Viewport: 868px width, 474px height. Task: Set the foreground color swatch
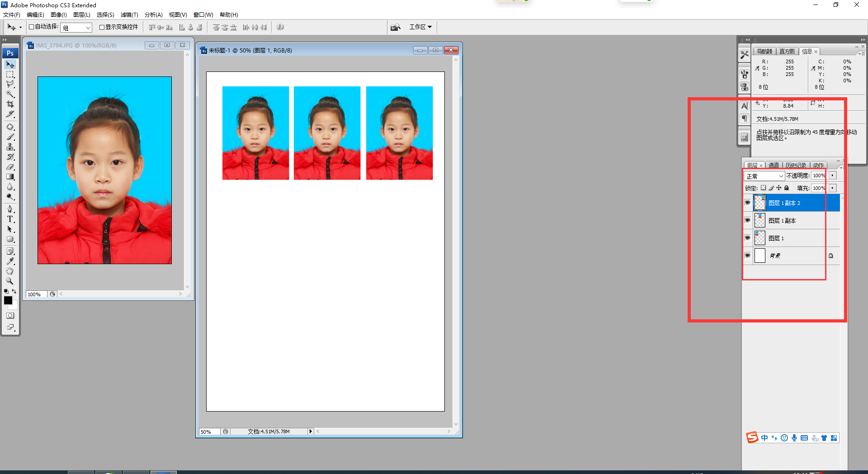click(x=8, y=300)
